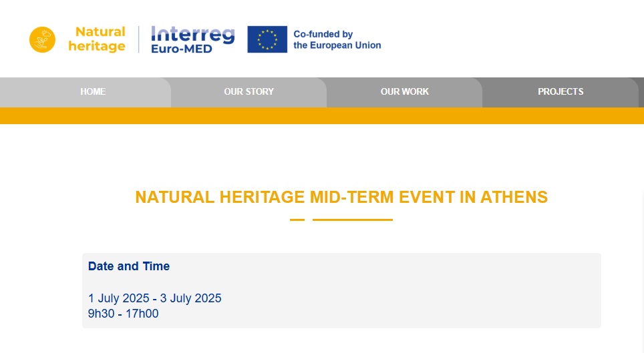Open the OUR STORY menu tab

click(x=249, y=92)
